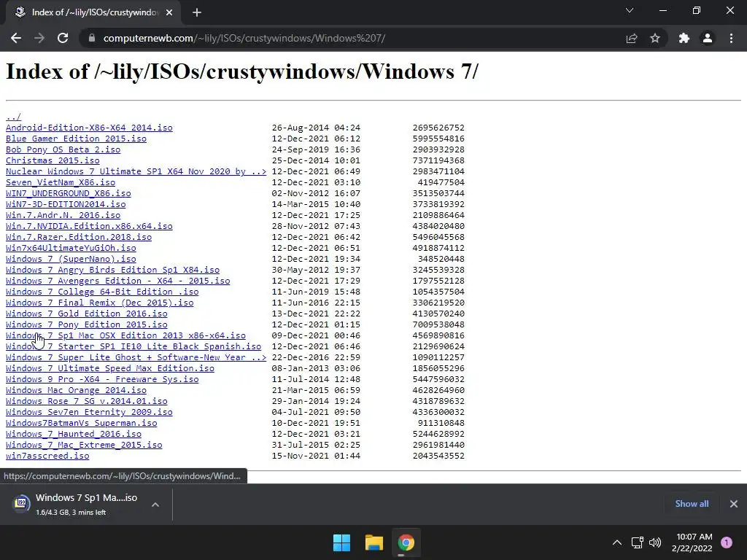Download Win7x64UltimateYuGiOh.iso
747x560 pixels.
coord(71,248)
